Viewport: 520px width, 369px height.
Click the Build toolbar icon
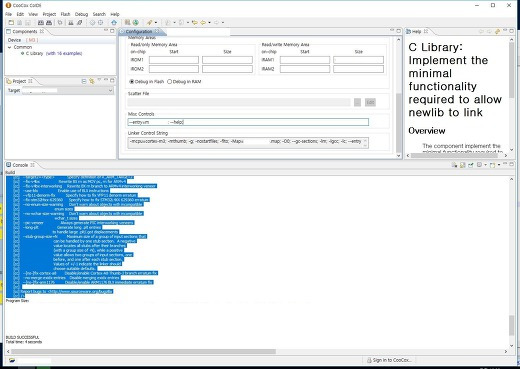tap(41, 23)
